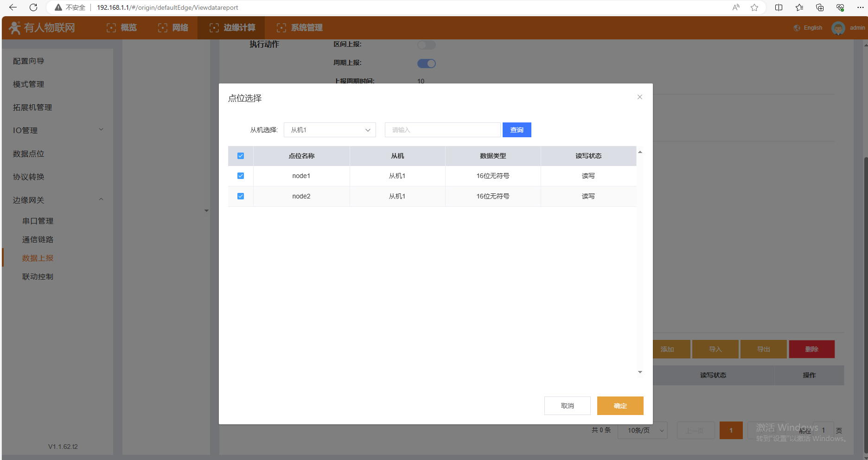868x460 pixels.
Task: Click the 请输入 search input field
Action: click(442, 130)
